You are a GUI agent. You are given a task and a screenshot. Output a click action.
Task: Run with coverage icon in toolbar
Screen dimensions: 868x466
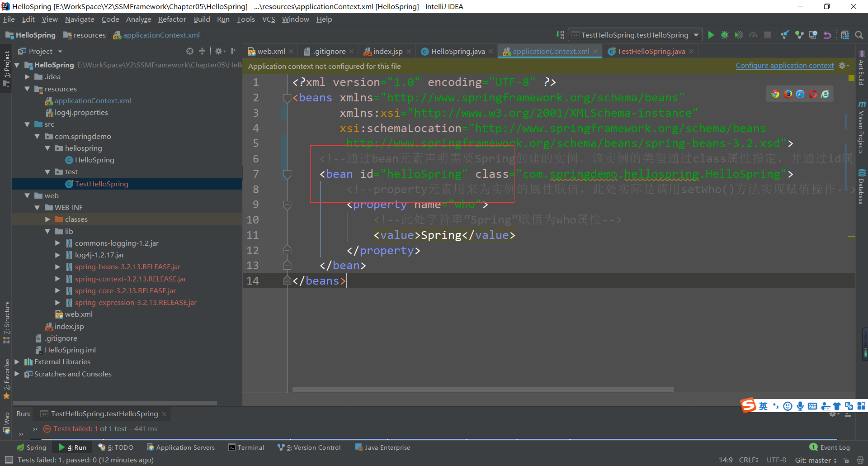click(739, 35)
